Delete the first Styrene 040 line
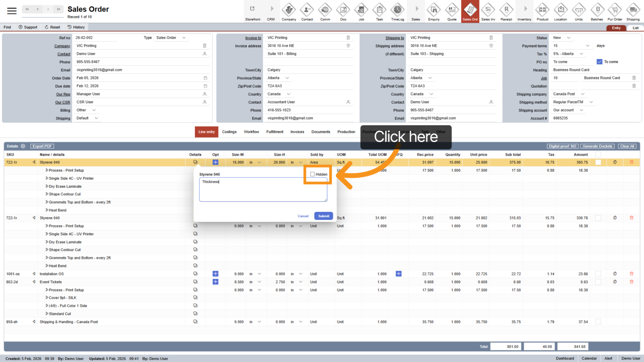Screen dimensions: 644x362 [x=631, y=162]
